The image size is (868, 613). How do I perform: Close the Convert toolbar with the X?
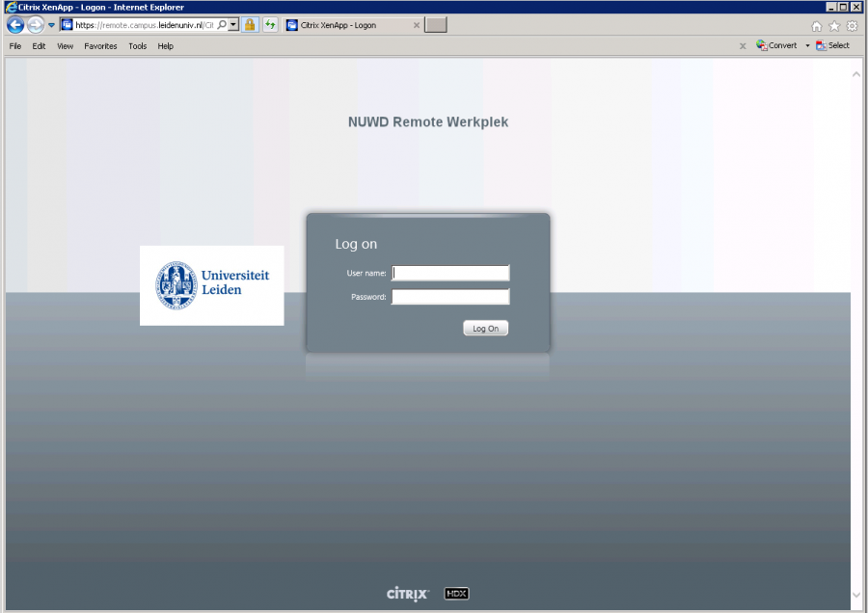(x=743, y=46)
